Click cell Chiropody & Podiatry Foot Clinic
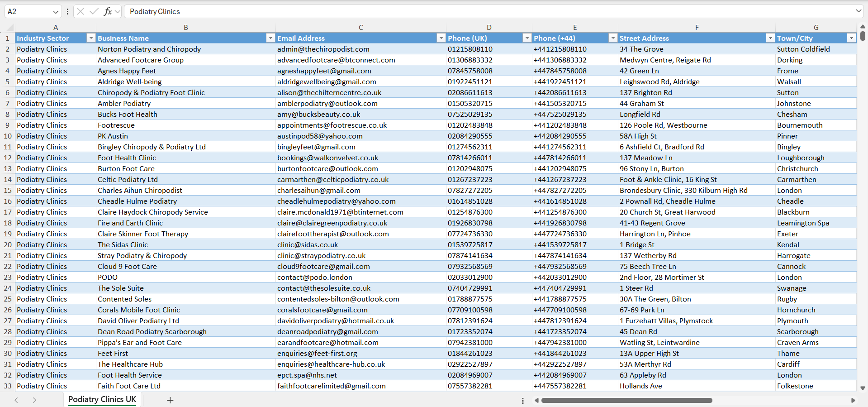The image size is (868, 407). (x=186, y=92)
